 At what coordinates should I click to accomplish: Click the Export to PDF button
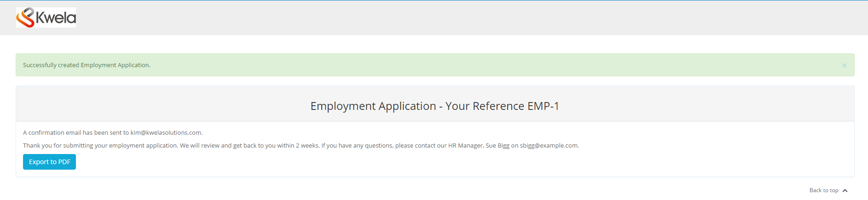49,162
